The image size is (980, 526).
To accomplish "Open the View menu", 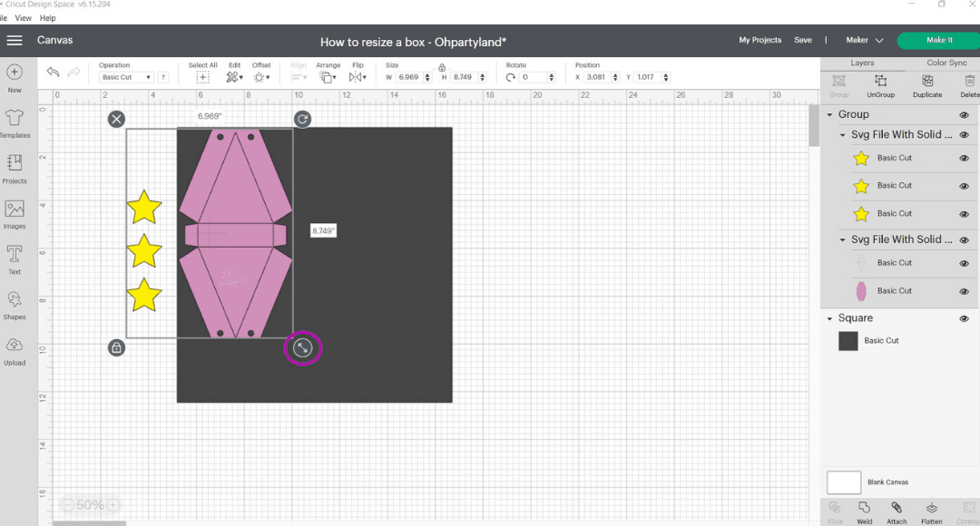I will [x=23, y=18].
